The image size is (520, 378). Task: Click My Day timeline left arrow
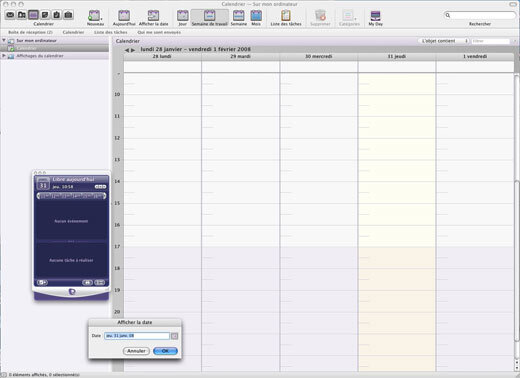coord(39,196)
